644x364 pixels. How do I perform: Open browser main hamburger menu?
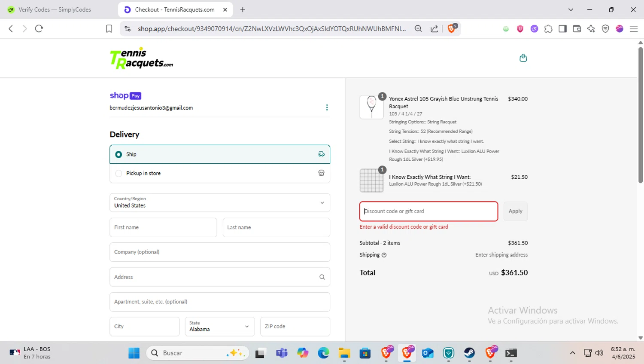(x=634, y=29)
